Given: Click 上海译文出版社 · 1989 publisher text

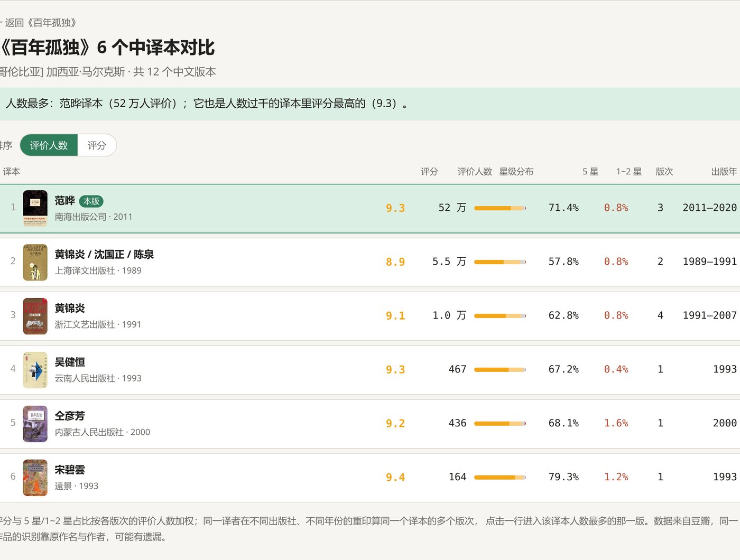Looking at the screenshot, I should (98, 270).
